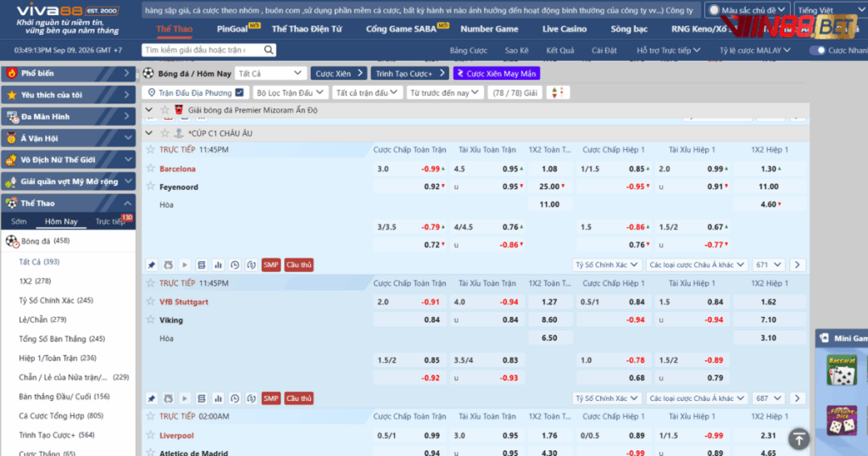This screenshot has height=456, width=868.
Task: Play live stream for VfB Stuttgart match
Action: (x=185, y=398)
